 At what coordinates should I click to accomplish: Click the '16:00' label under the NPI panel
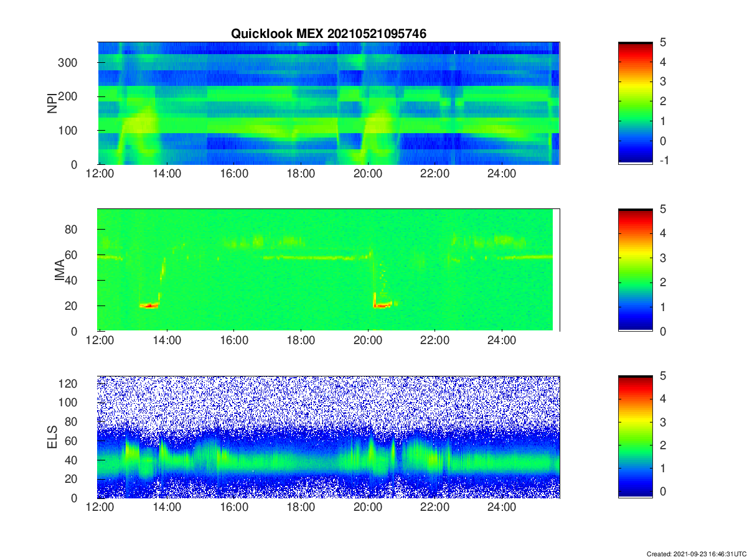click(234, 174)
